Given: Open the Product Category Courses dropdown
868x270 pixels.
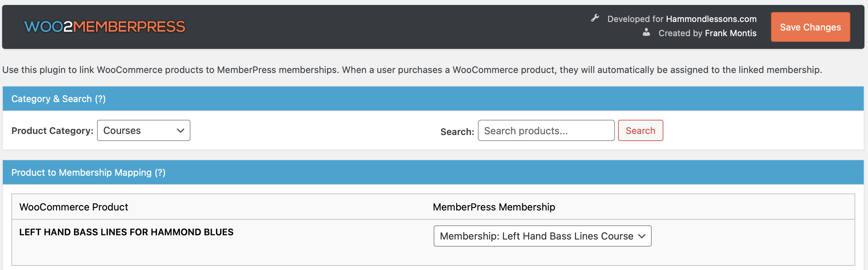Looking at the screenshot, I should click(144, 130).
